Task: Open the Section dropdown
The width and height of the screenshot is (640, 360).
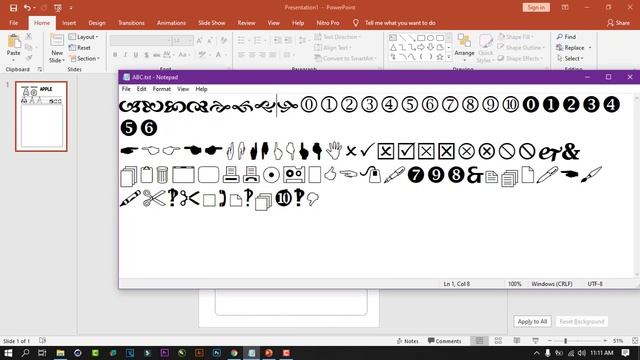Action: 84,58
